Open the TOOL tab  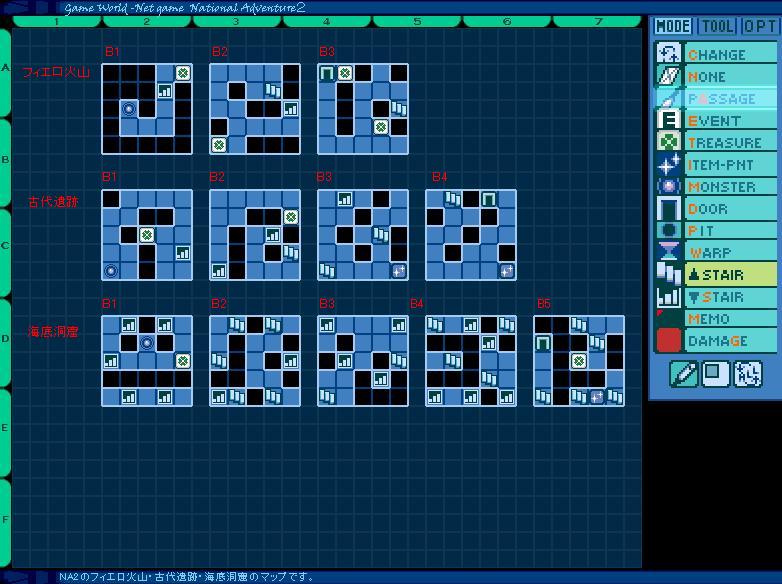(718, 26)
